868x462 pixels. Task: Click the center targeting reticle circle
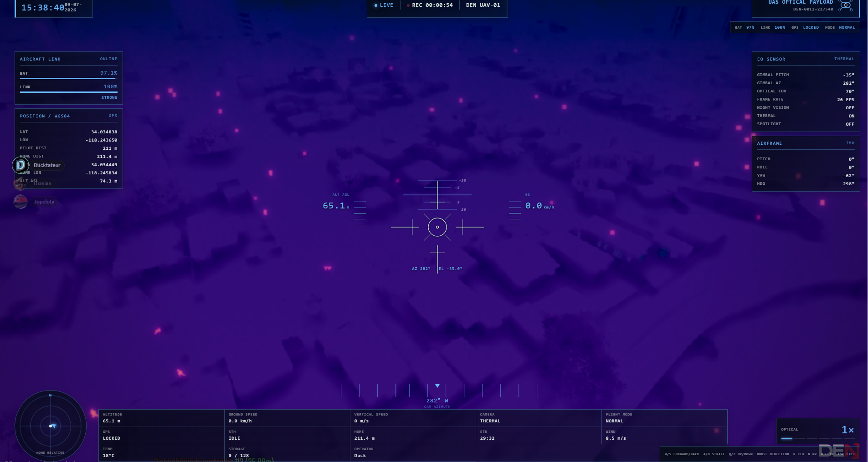[x=437, y=227]
